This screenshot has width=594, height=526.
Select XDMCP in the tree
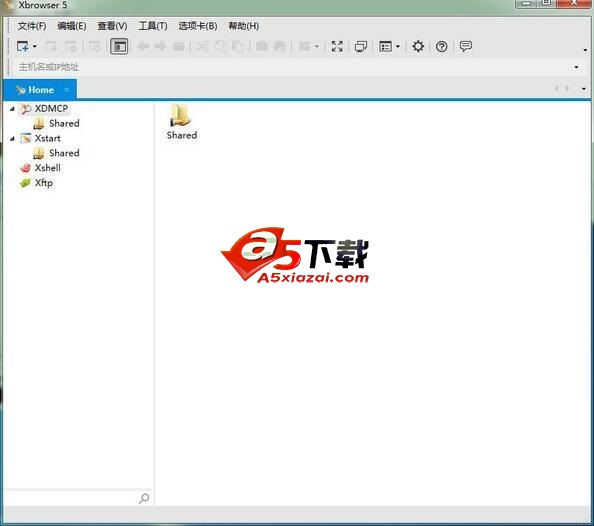51,108
